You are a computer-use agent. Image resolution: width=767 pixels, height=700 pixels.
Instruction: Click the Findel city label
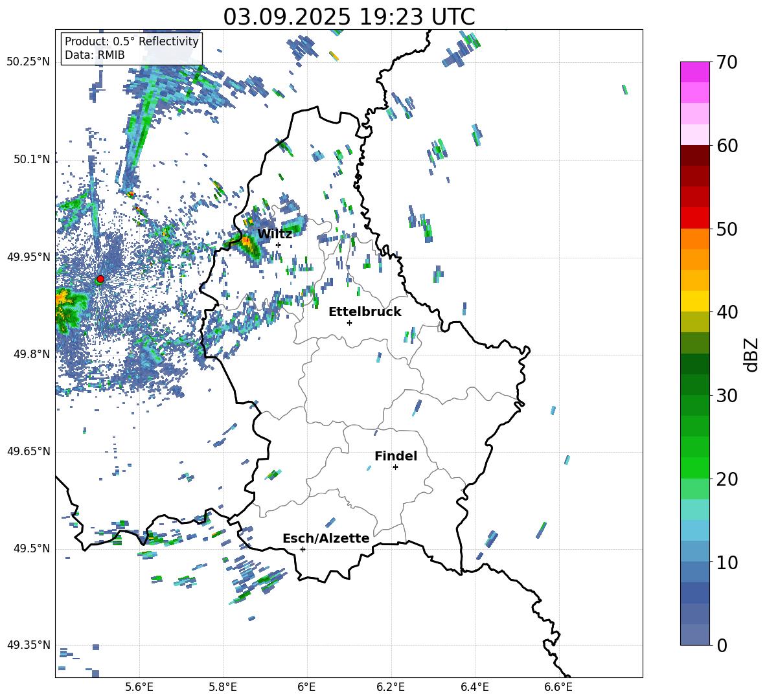coord(396,456)
